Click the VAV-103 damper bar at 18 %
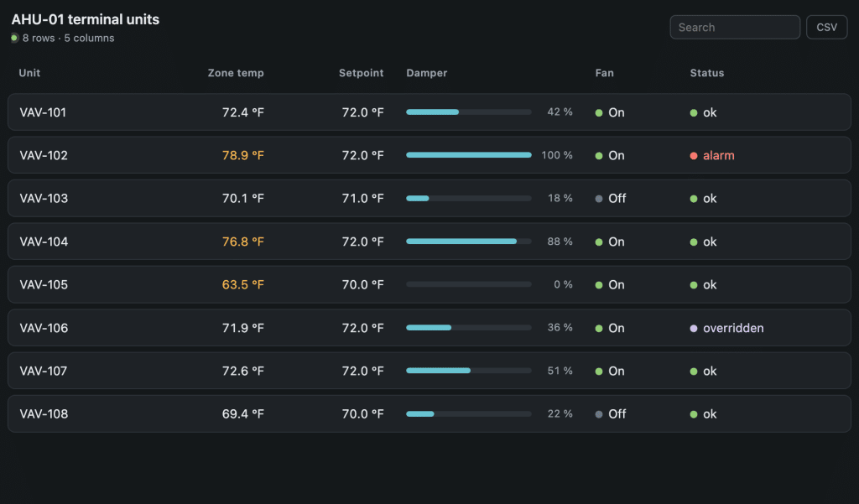 point(469,198)
